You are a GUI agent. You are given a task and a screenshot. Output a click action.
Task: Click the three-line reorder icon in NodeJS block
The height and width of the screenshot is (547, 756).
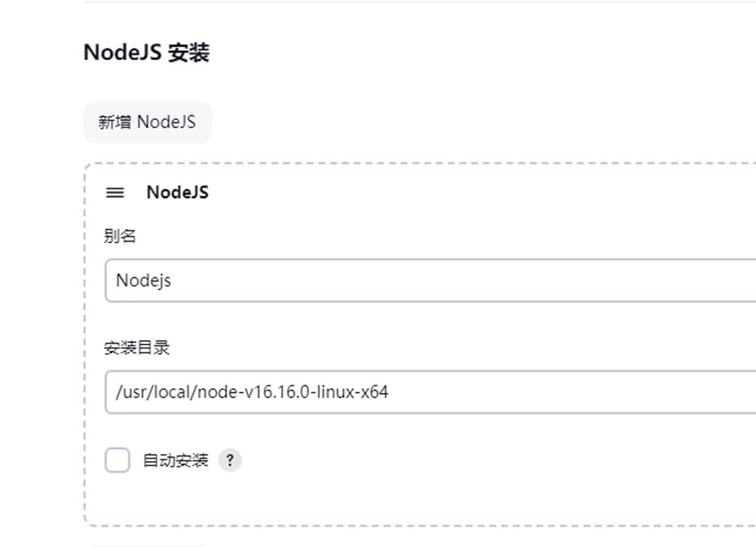(115, 193)
